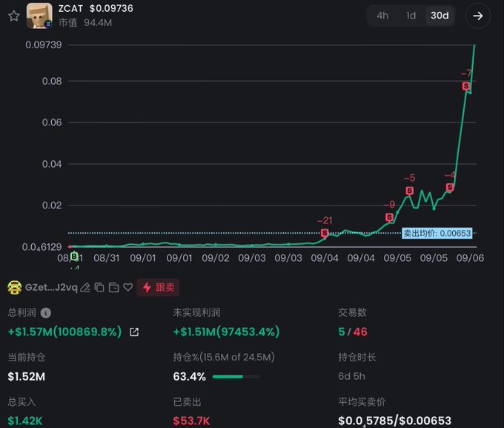The image size is (504, 428).
Task: Click the 持仓%(15.6M of 24.5M) label
Action: click(x=224, y=358)
